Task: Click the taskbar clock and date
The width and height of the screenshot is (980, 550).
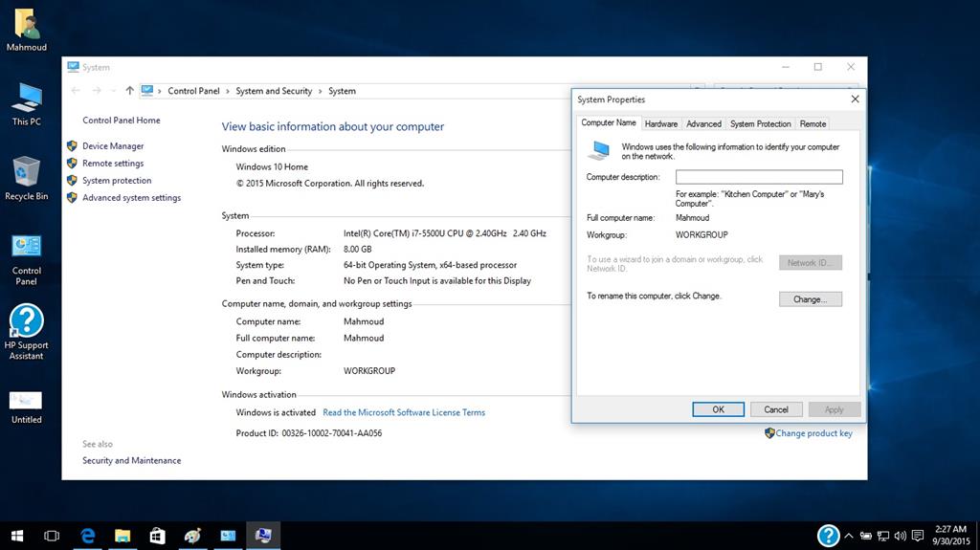Action: tap(951, 536)
